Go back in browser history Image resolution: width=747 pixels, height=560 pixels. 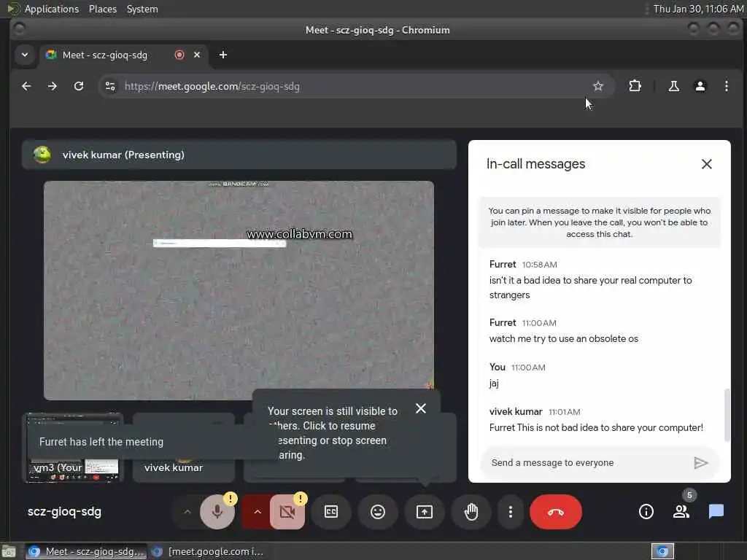[27, 86]
